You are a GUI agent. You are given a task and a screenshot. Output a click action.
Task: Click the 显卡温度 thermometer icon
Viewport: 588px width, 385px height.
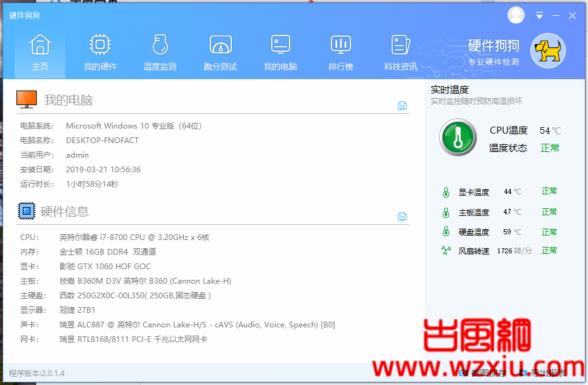446,192
